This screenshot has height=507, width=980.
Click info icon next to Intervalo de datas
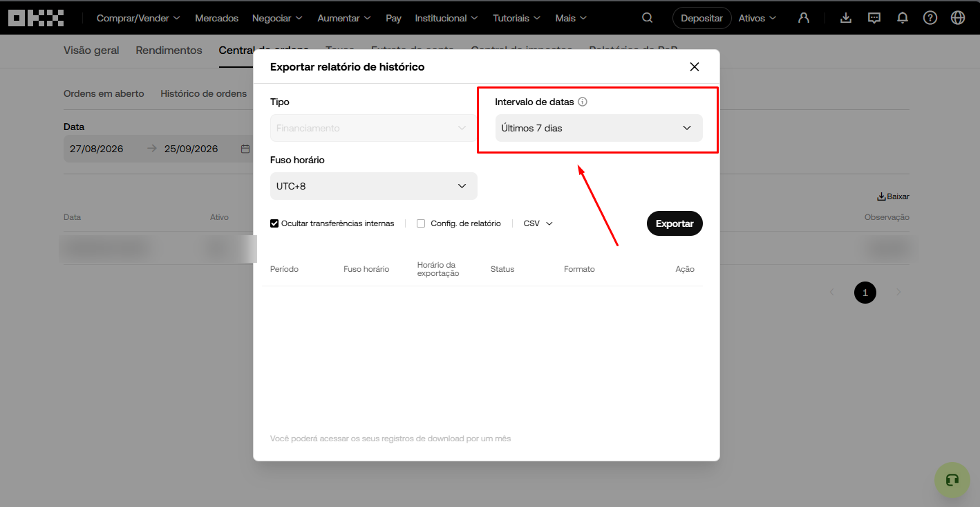click(x=583, y=102)
